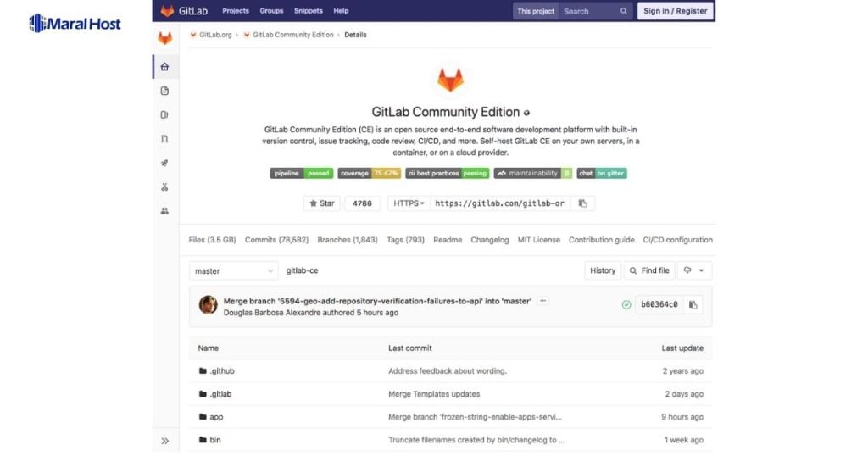
Task: Open the HTTPS protocol dropdown
Action: [409, 203]
